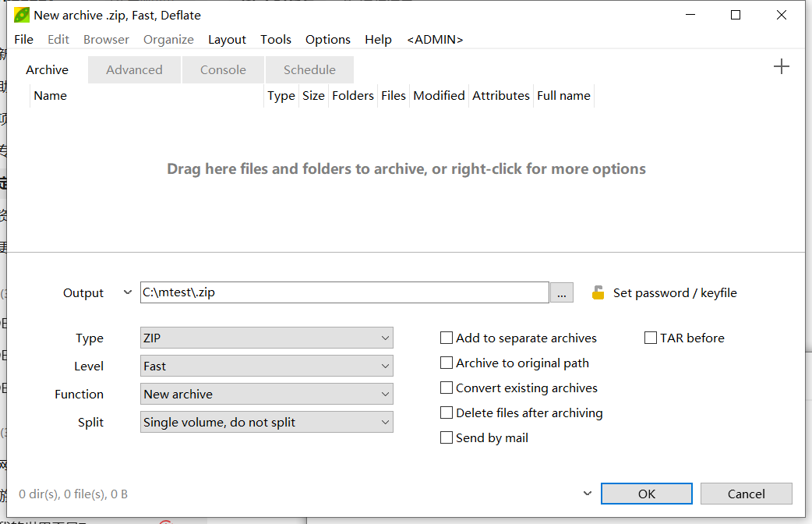Click the PeaZip app icon in title bar
The width and height of the screenshot is (812, 524).
click(x=22, y=15)
